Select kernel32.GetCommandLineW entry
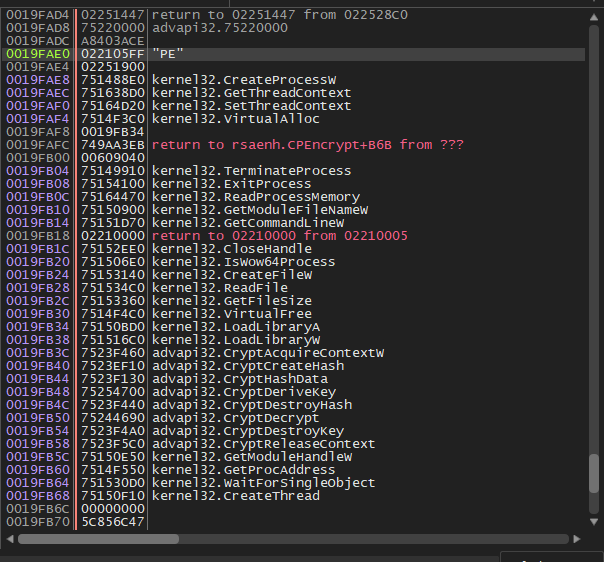 pos(248,223)
